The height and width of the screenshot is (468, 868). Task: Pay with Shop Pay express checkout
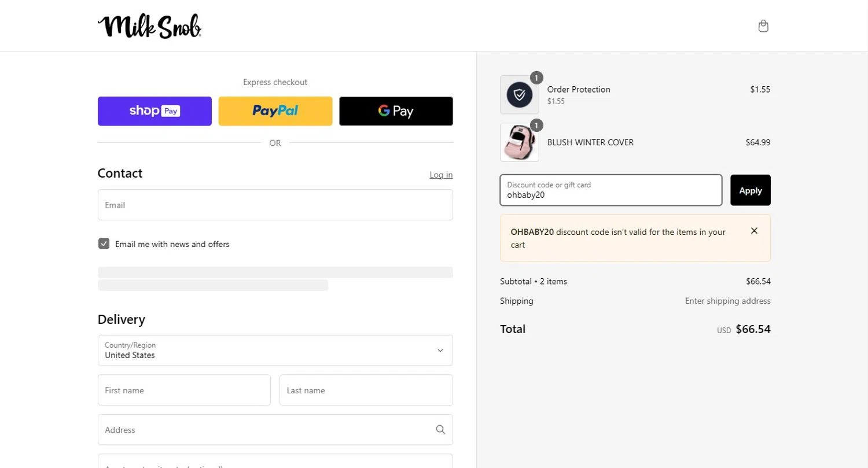(x=155, y=111)
